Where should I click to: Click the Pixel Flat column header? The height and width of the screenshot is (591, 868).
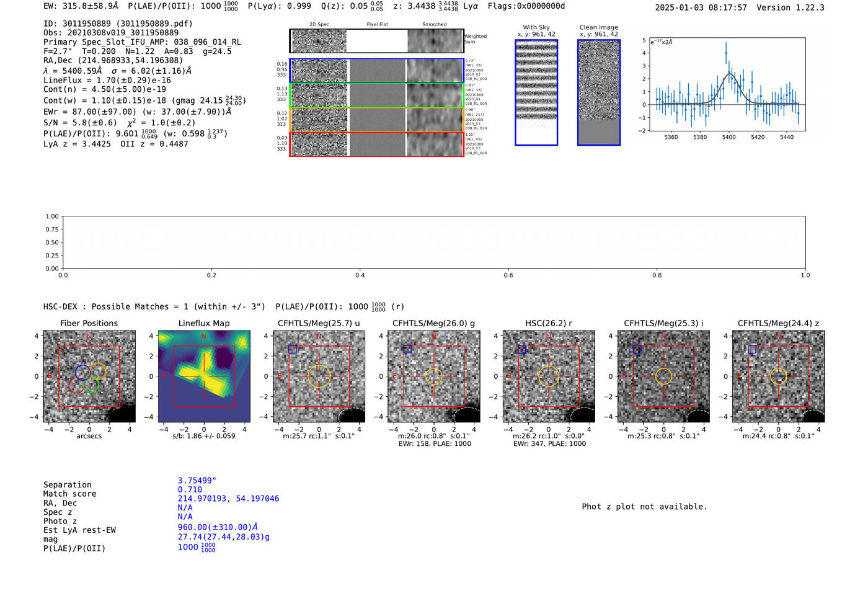coord(377,25)
